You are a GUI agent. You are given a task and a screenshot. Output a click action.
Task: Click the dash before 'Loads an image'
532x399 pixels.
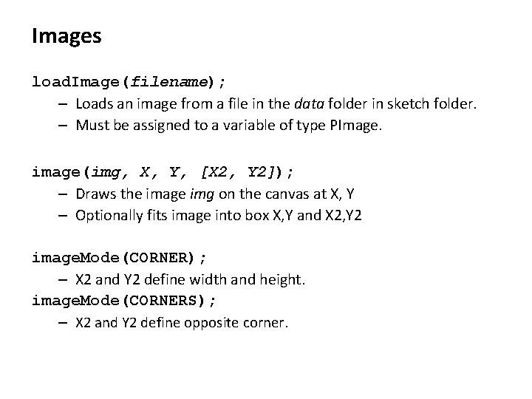click(65, 104)
